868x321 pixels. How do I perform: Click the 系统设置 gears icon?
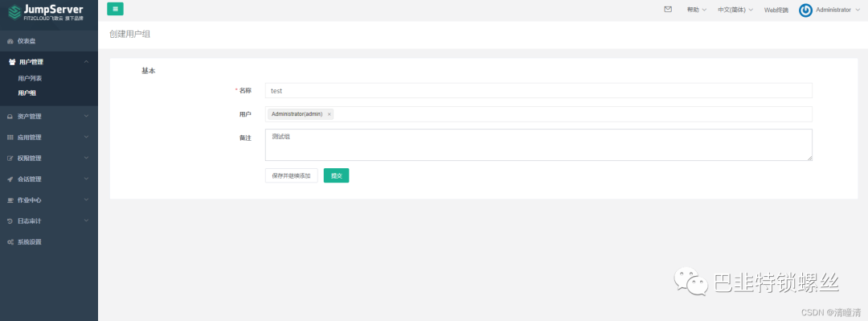(10, 242)
